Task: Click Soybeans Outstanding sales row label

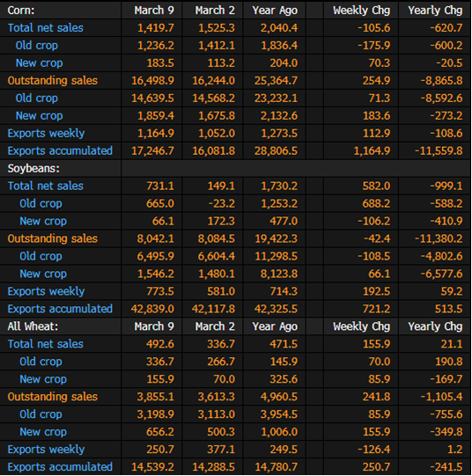Action: [x=53, y=238]
